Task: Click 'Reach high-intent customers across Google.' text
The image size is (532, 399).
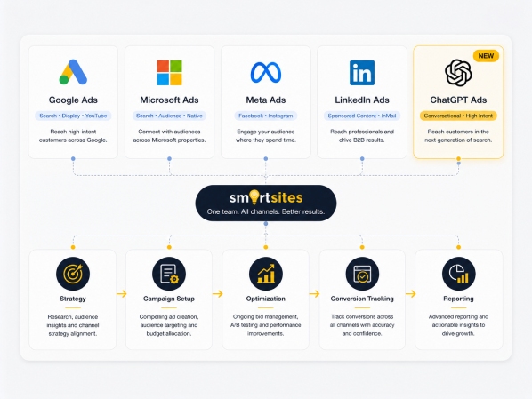Action: (73, 136)
